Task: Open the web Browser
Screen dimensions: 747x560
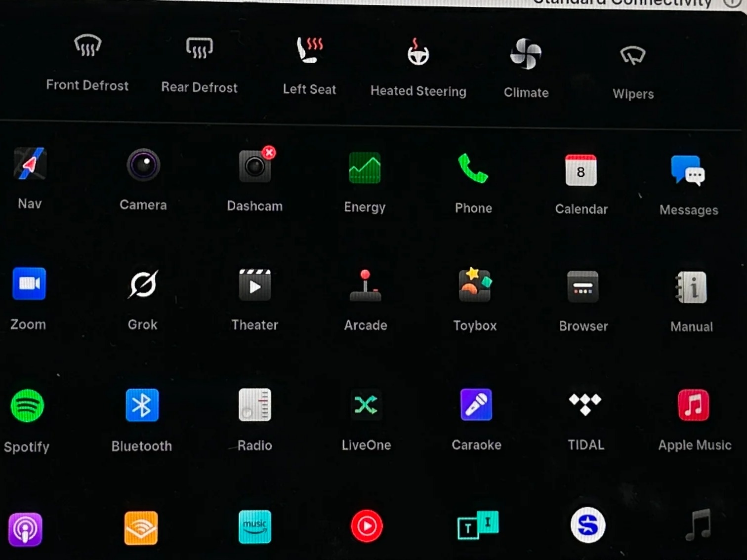Action: click(x=583, y=287)
